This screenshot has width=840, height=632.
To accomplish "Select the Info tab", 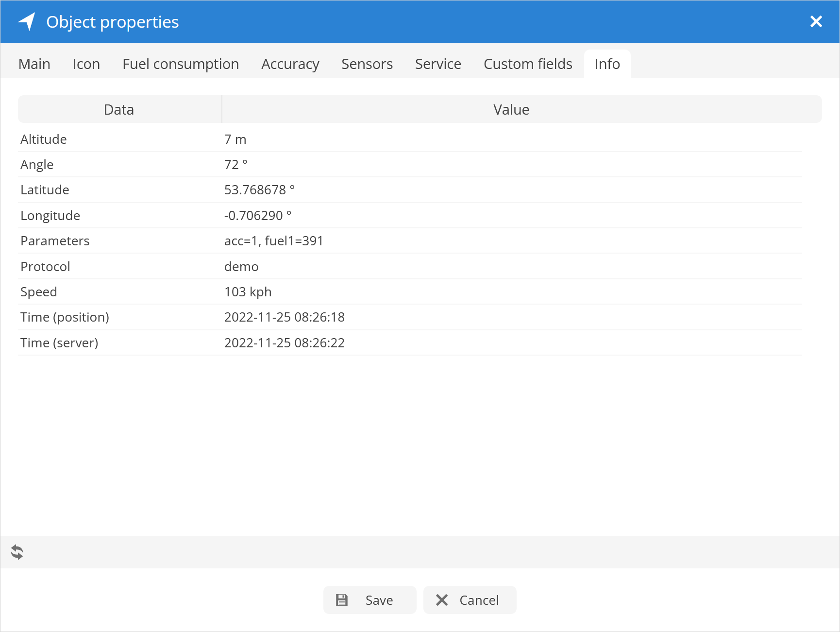I will (x=607, y=64).
